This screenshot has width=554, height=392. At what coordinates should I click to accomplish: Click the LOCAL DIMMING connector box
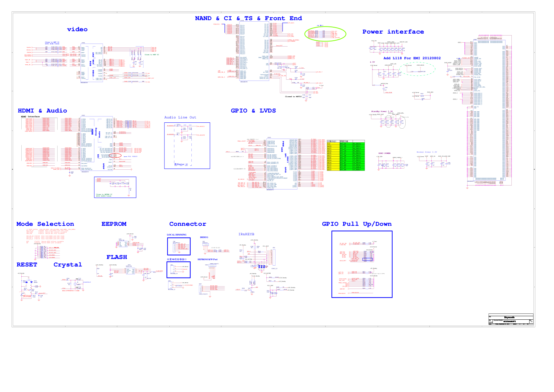[178, 246]
